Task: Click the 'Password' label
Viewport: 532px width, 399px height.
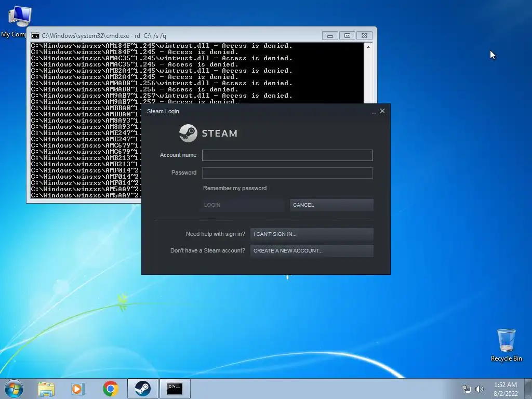Action: (184, 172)
